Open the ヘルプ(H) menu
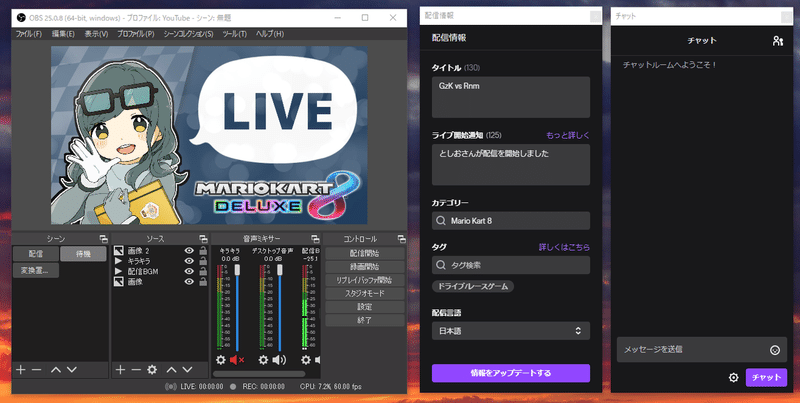 (x=270, y=34)
